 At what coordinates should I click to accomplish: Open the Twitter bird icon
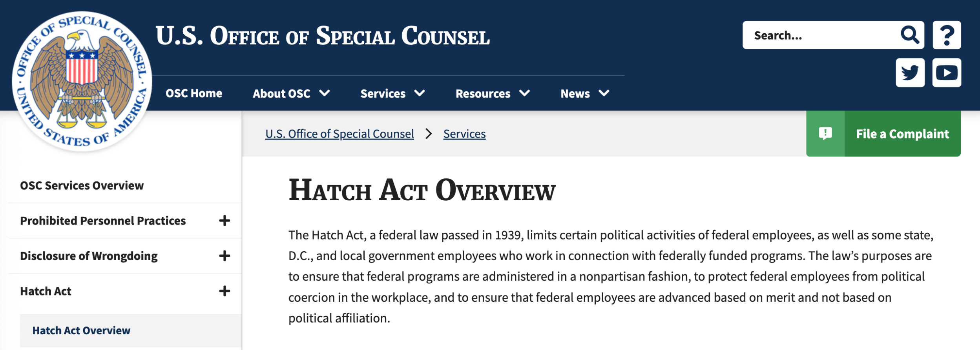pyautogui.click(x=910, y=73)
